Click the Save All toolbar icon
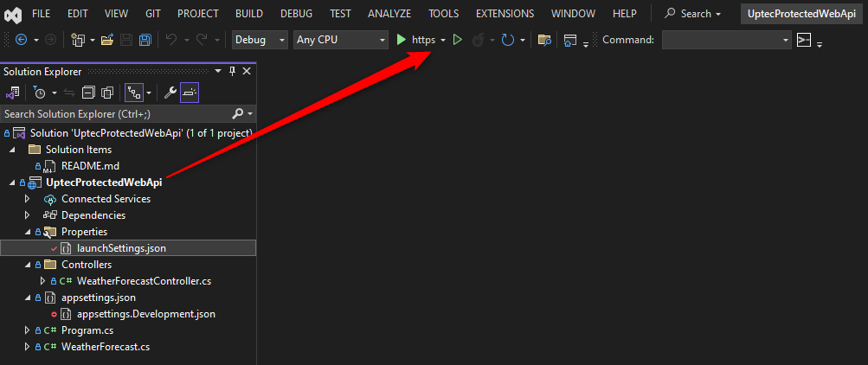 coord(145,41)
